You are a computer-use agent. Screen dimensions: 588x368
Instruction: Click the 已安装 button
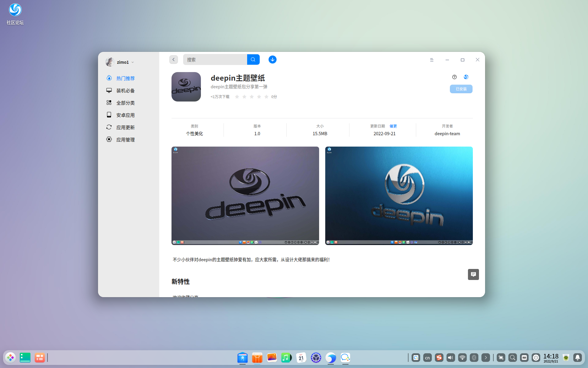tap(461, 89)
